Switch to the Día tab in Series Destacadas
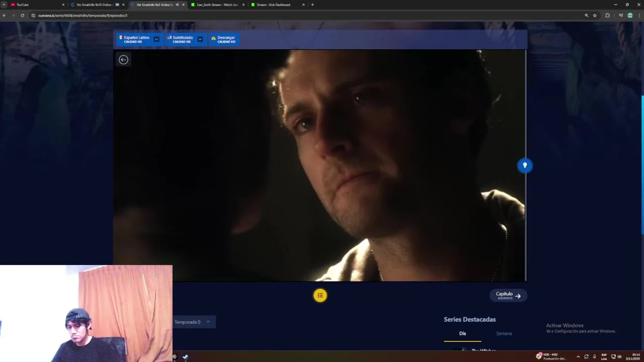The width and height of the screenshot is (644, 362). pyautogui.click(x=462, y=333)
